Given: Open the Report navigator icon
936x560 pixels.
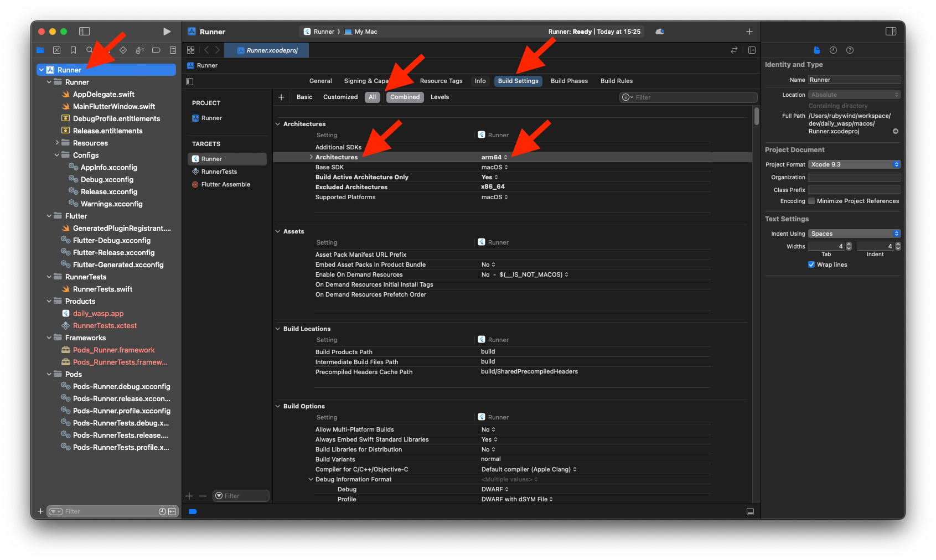Looking at the screenshot, I should point(173,50).
